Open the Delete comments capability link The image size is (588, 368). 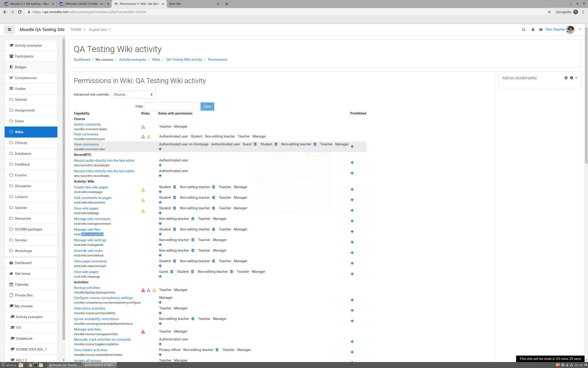coord(87,124)
